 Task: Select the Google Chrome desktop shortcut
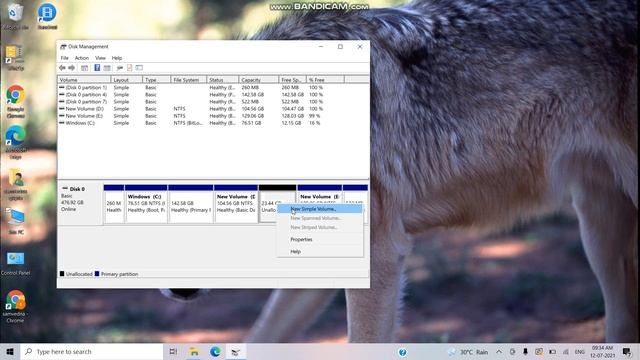coord(16,102)
